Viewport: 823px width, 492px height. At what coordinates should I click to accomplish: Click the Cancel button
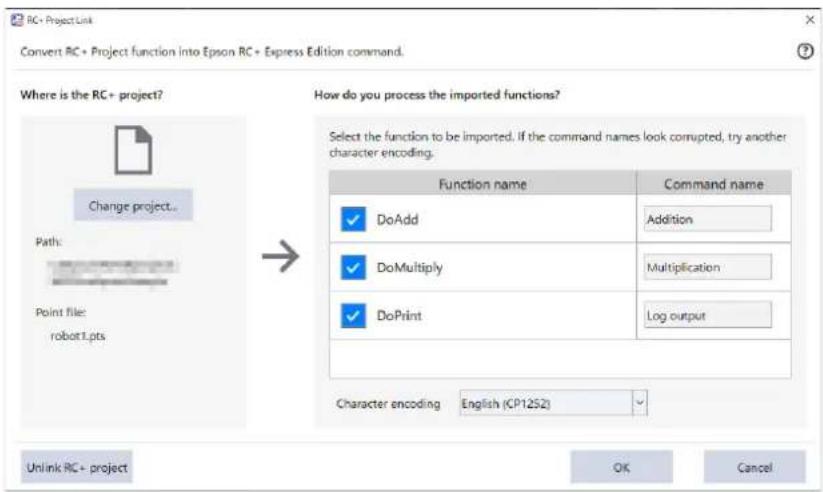(754, 467)
